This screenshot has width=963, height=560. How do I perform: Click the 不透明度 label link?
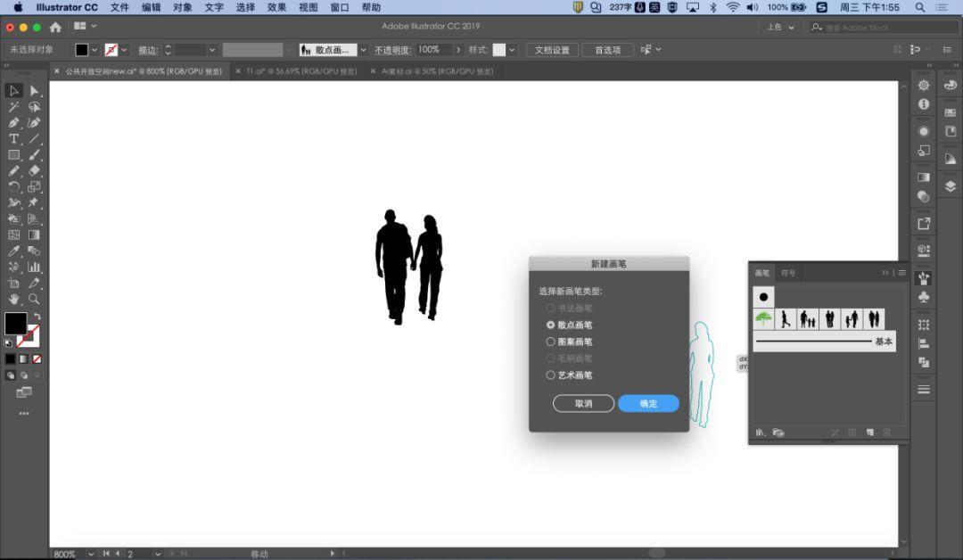pyautogui.click(x=392, y=50)
